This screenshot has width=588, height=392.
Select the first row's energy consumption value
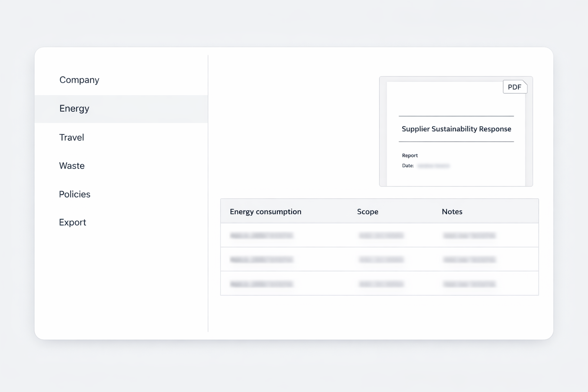pyautogui.click(x=262, y=235)
